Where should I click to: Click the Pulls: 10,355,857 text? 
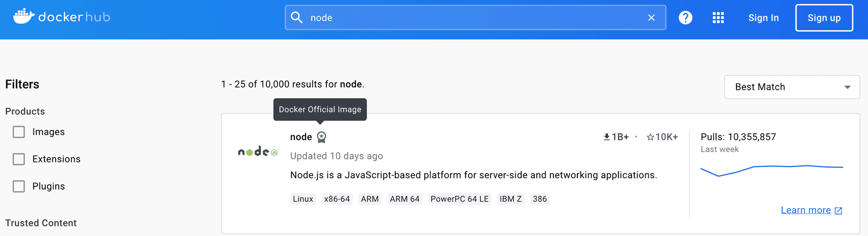point(738,137)
